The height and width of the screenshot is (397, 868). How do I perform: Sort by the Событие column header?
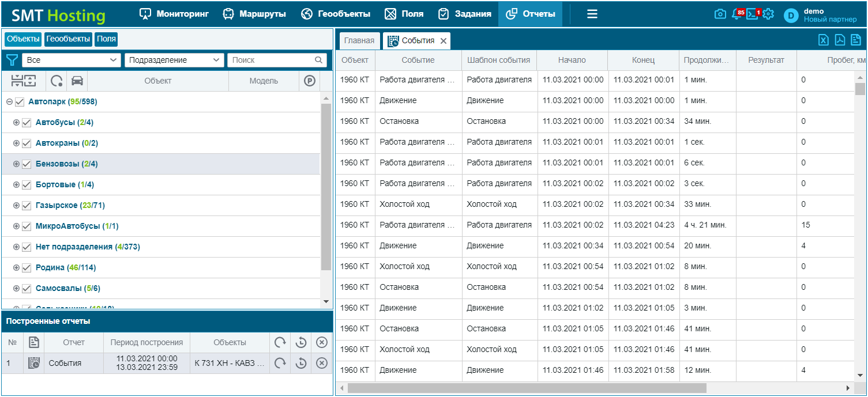click(418, 60)
